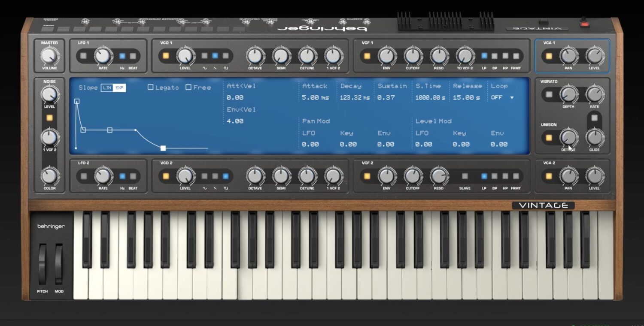644x326 pixels.
Task: Check the Legato checkbox
Action: [x=150, y=87]
